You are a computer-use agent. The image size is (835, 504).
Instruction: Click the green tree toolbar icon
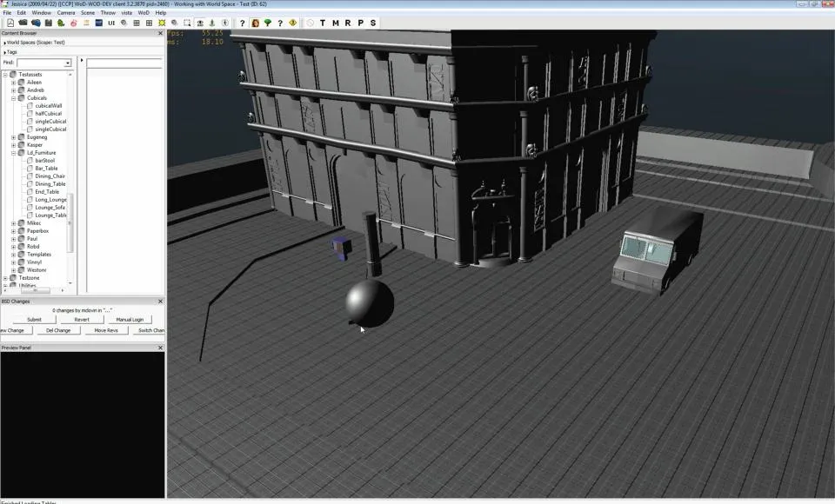(x=267, y=23)
